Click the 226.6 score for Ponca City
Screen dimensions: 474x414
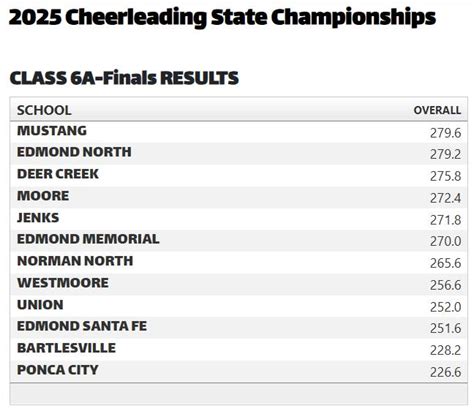(445, 372)
